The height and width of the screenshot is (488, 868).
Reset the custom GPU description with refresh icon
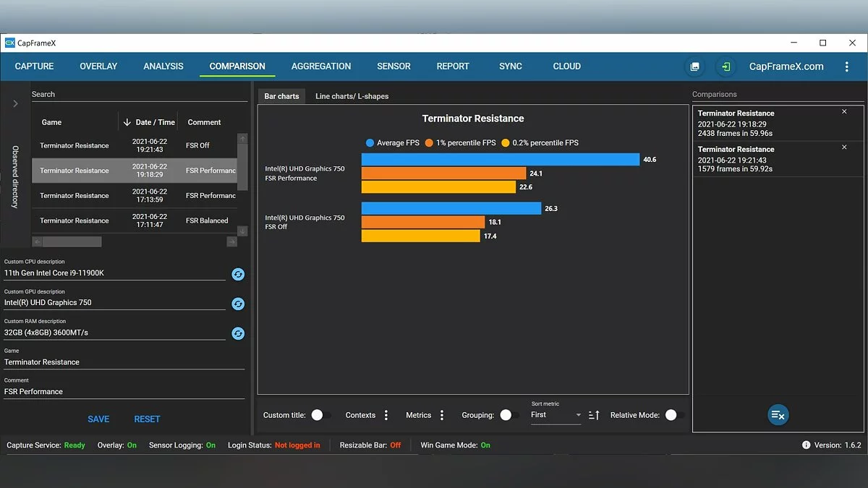pyautogui.click(x=238, y=304)
